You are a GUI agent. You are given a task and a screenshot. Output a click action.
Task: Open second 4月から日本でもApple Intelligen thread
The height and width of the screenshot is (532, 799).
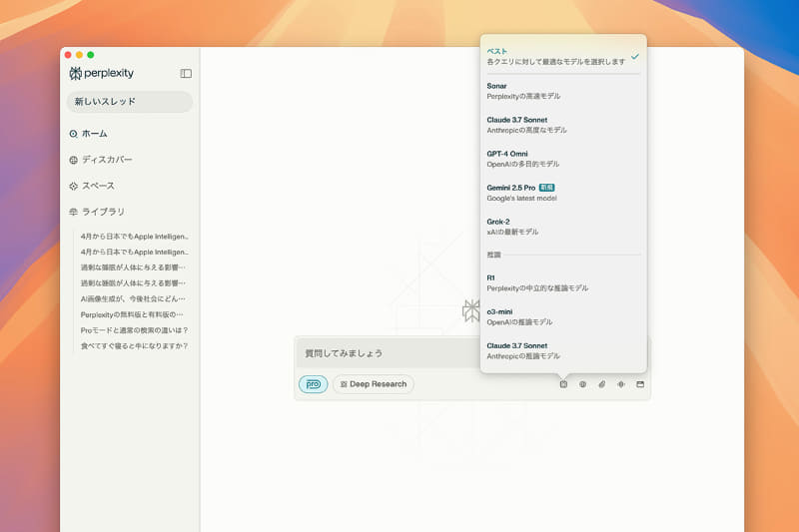pos(135,252)
